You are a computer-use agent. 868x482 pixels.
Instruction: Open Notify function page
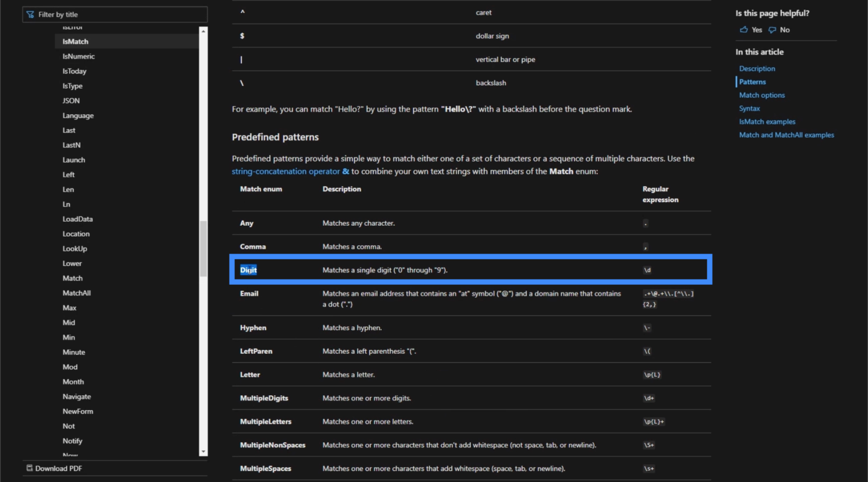tap(72, 441)
